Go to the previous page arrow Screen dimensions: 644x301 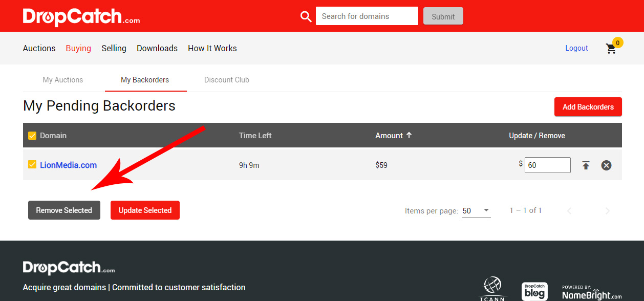point(569,211)
